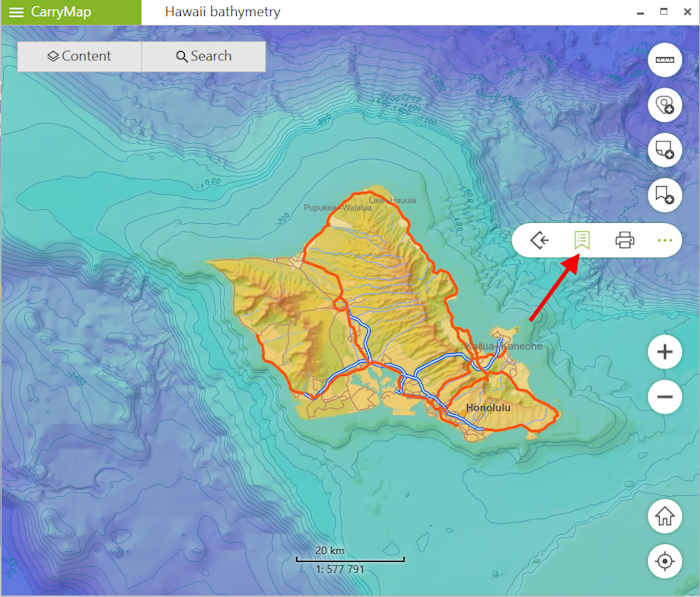Return to home map extent

[664, 517]
